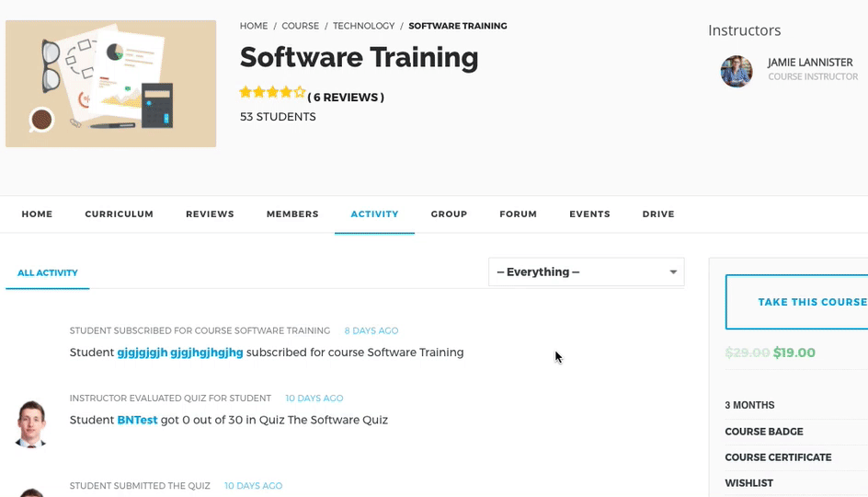868x497 pixels.
Task: Go to the Members tab
Action: (292, 214)
